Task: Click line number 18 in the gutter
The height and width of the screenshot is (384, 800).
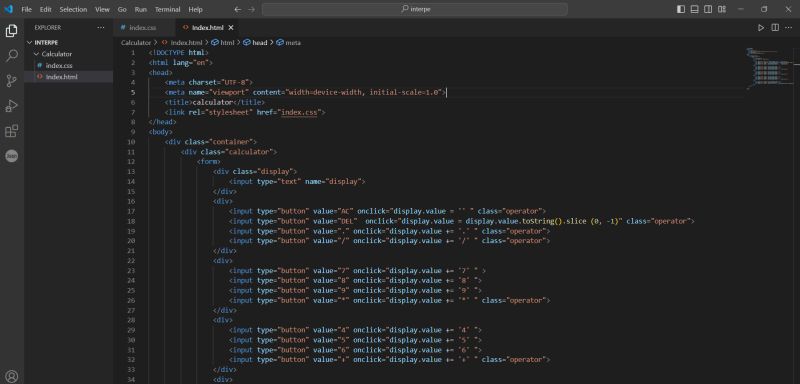Action: pyautogui.click(x=132, y=221)
